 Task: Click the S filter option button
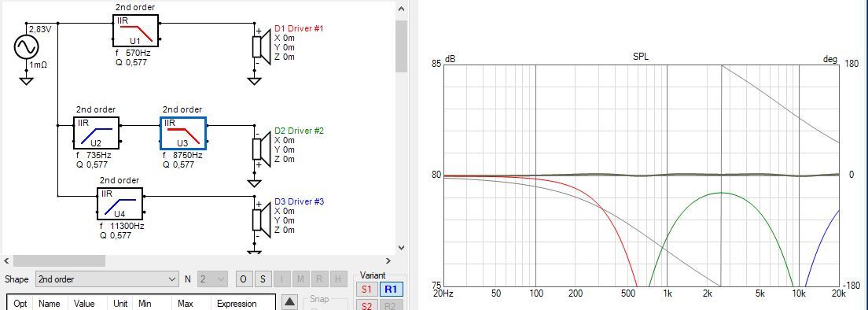pos(263,279)
